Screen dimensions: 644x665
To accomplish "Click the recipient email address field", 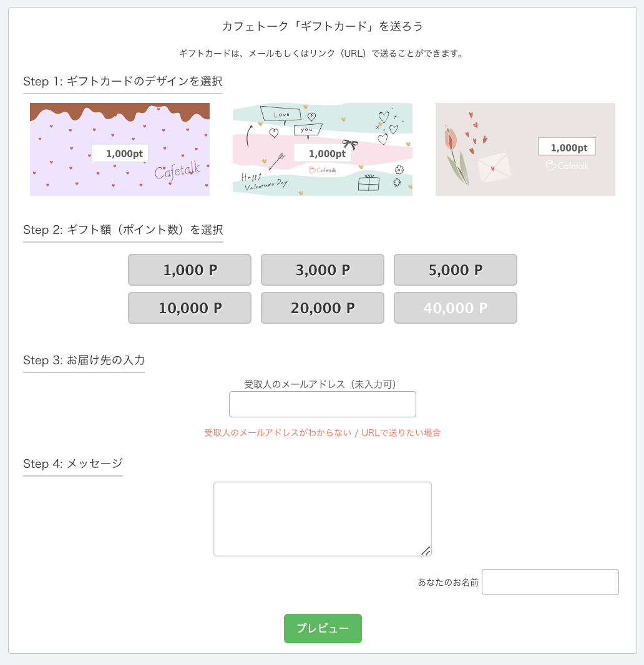I will (323, 404).
